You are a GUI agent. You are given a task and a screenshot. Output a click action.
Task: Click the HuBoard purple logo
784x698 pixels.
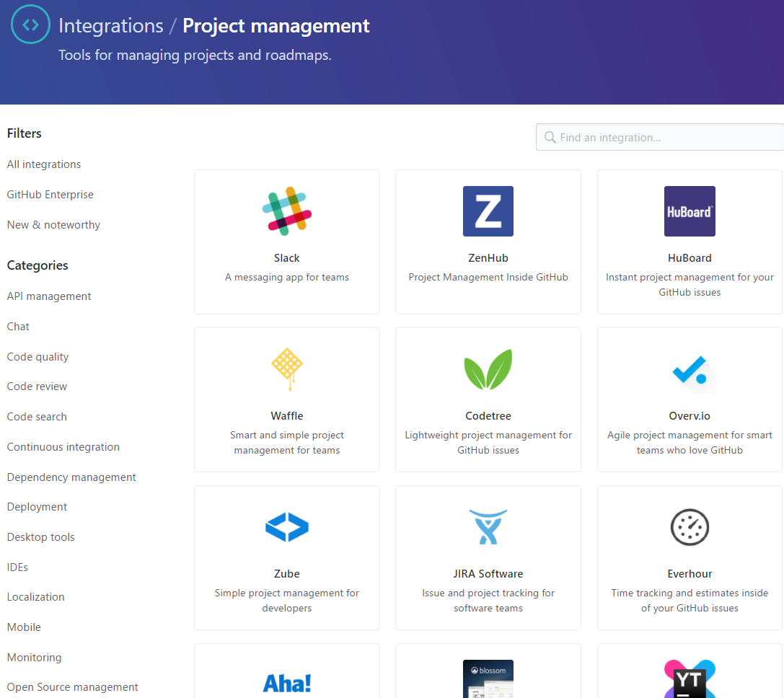coord(690,211)
